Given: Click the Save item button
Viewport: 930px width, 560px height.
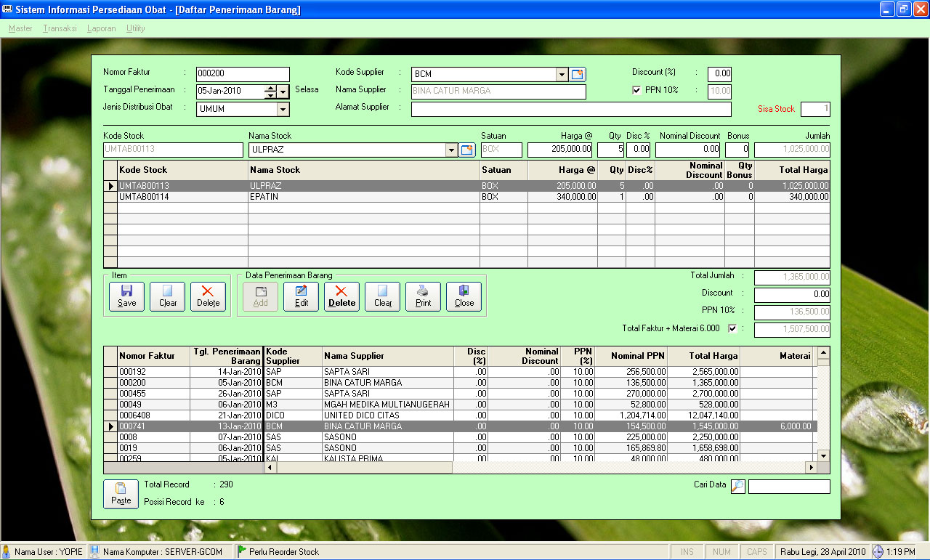Looking at the screenshot, I should click(x=126, y=296).
